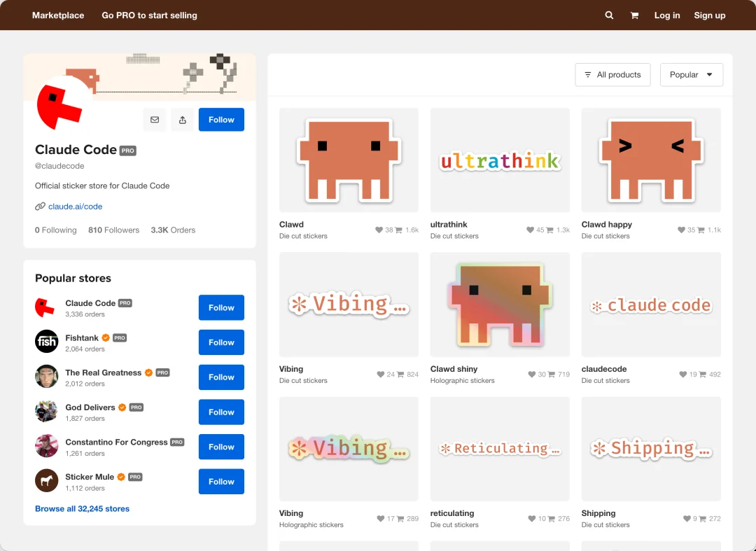This screenshot has width=756, height=551.
Task: Click the Sticker Mule horse logo avatar
Action: click(x=46, y=481)
